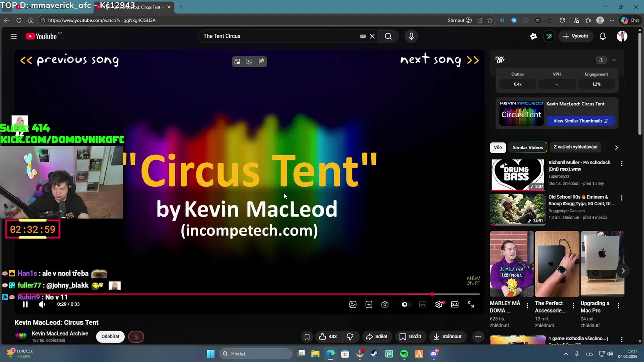Image resolution: width=644 pixels, height=362 pixels.
Task: Enter fullscreen mode
Action: (x=471, y=304)
